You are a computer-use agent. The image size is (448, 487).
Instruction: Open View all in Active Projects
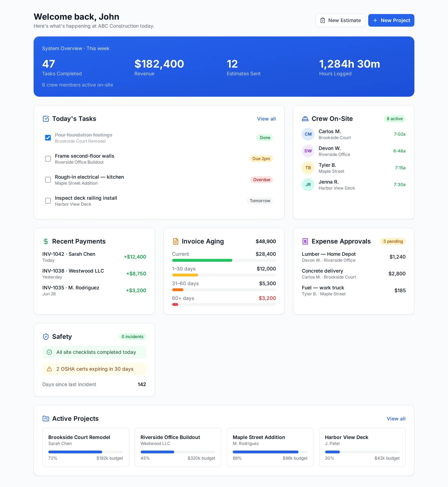click(396, 419)
